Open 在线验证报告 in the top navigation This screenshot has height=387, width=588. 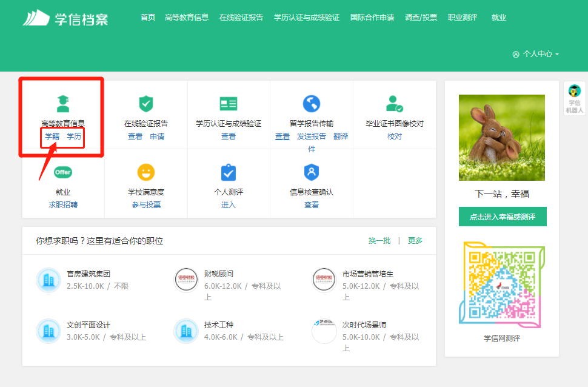(x=241, y=18)
